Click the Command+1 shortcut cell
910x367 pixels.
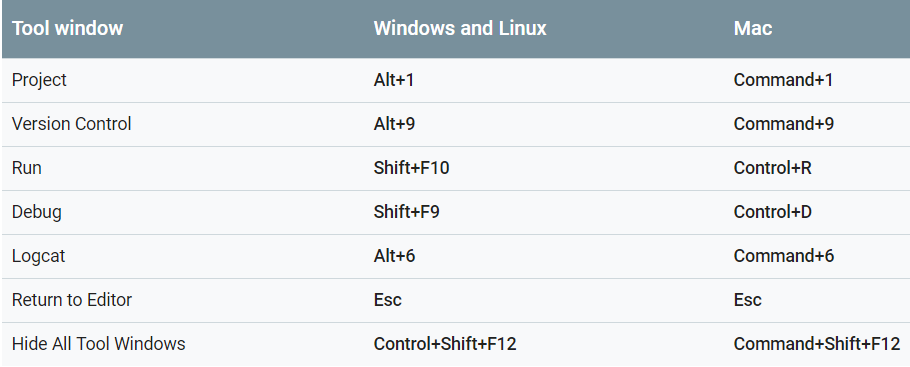pyautogui.click(x=783, y=80)
